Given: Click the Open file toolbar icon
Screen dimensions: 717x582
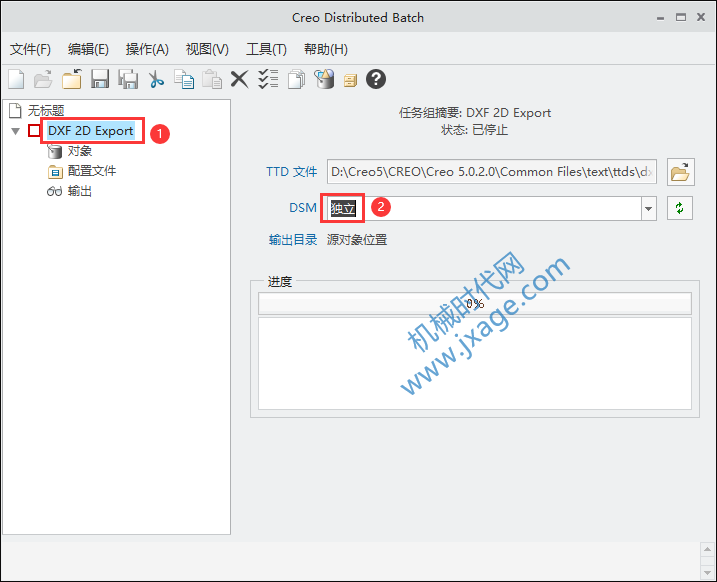Looking at the screenshot, I should pos(43,80).
